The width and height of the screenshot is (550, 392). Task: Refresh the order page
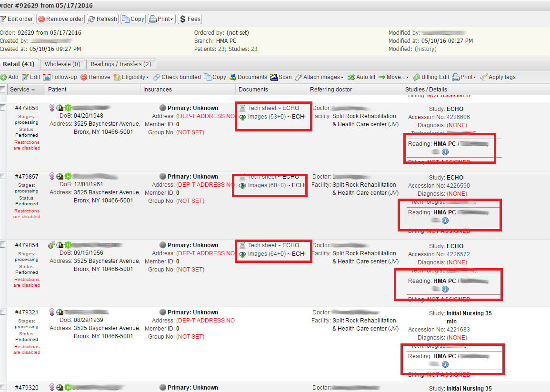click(x=102, y=19)
